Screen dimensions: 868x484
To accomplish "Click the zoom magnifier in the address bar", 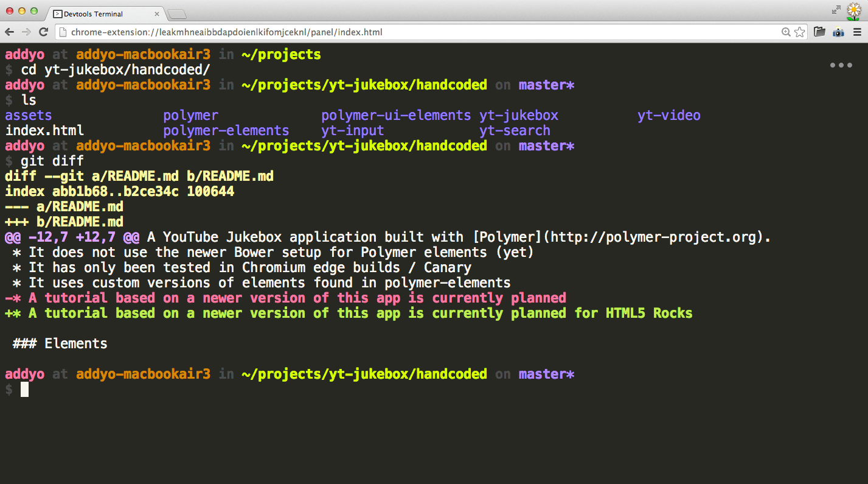I will pyautogui.click(x=785, y=31).
